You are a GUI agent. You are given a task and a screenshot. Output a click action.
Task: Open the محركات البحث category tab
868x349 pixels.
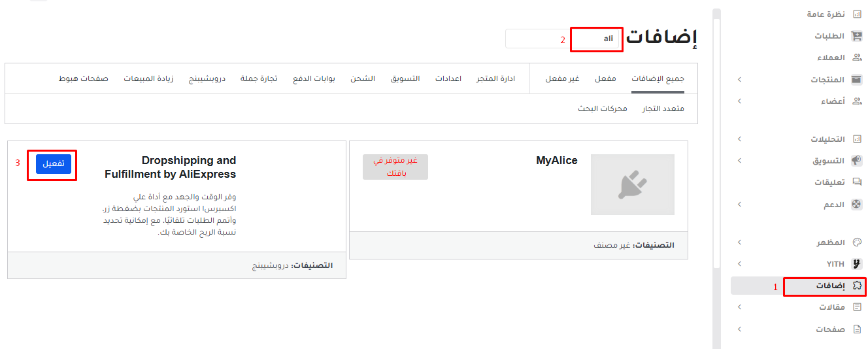(602, 108)
